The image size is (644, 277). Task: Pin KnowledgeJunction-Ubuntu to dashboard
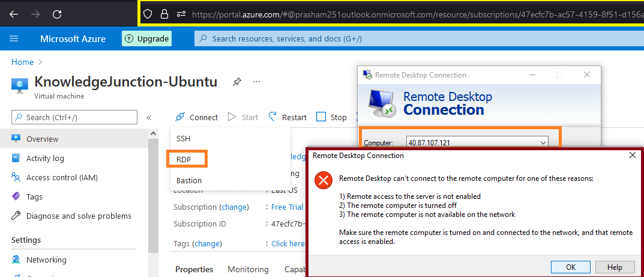coord(236,81)
